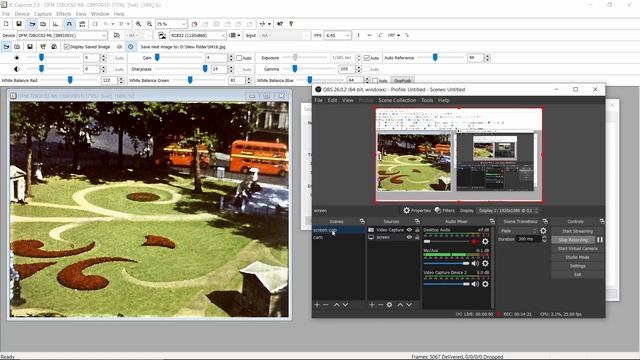Open Settings from OBS Controls panel
The height and width of the screenshot is (360, 640).
[x=578, y=266]
